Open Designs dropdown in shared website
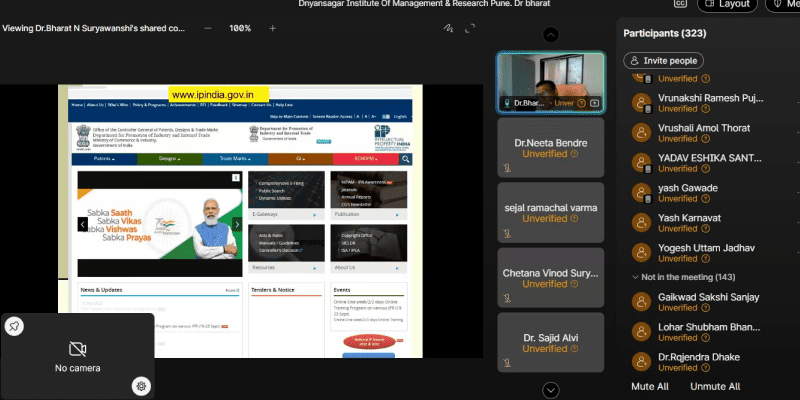 point(170,159)
